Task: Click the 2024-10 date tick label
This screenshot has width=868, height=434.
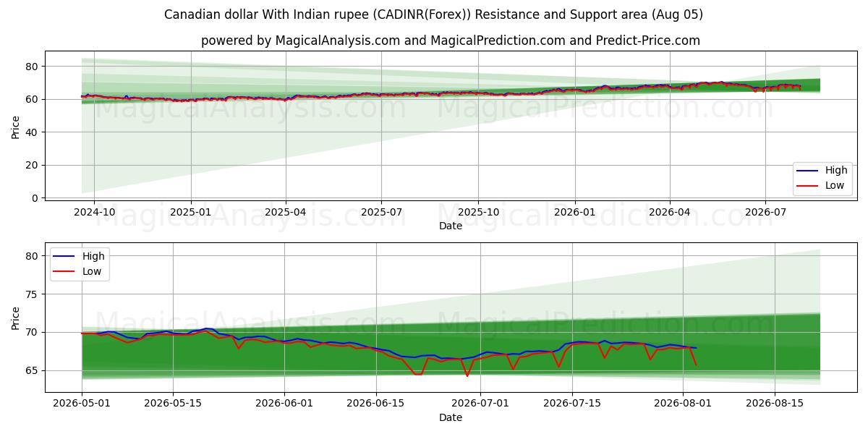Action: (x=94, y=212)
